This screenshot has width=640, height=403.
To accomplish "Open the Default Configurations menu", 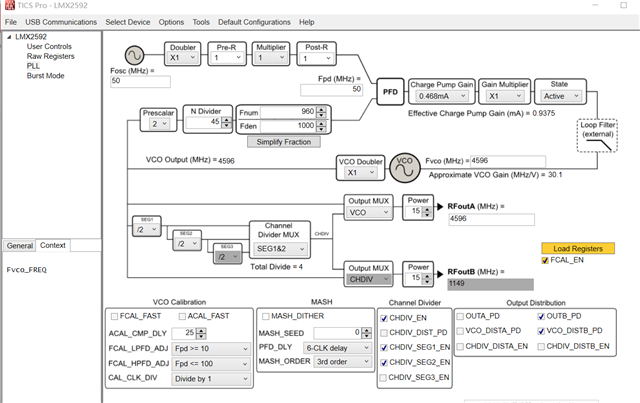I will [x=254, y=22].
